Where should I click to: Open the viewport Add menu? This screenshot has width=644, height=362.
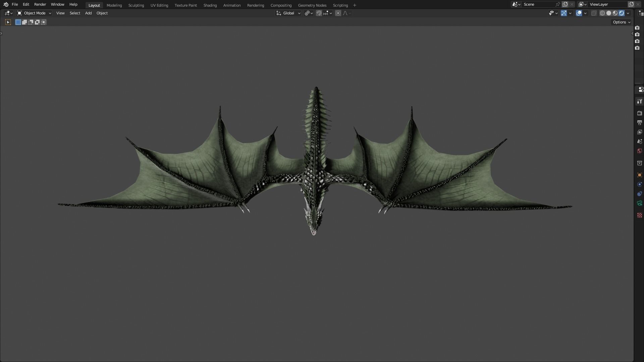click(88, 13)
